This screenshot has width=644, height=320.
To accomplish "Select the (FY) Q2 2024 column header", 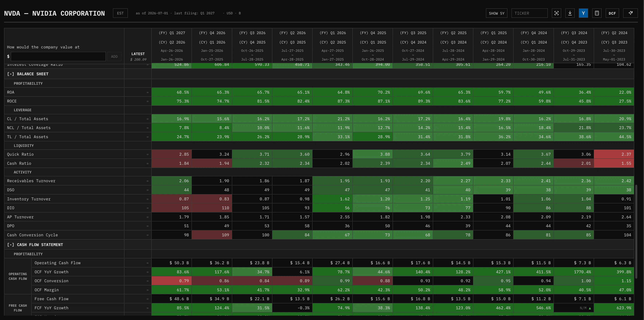I will click(x=614, y=46).
